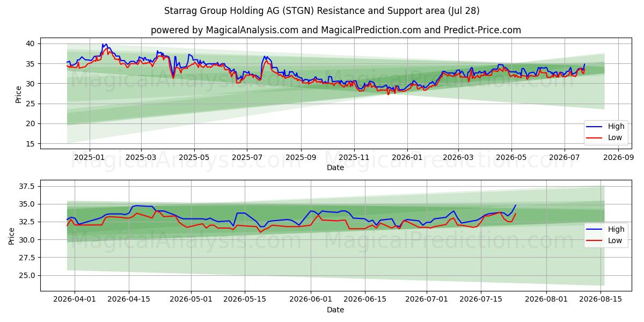The height and width of the screenshot is (322, 644).
Task: Click the 2026-07 x-axis tick label
Action: [x=564, y=158]
